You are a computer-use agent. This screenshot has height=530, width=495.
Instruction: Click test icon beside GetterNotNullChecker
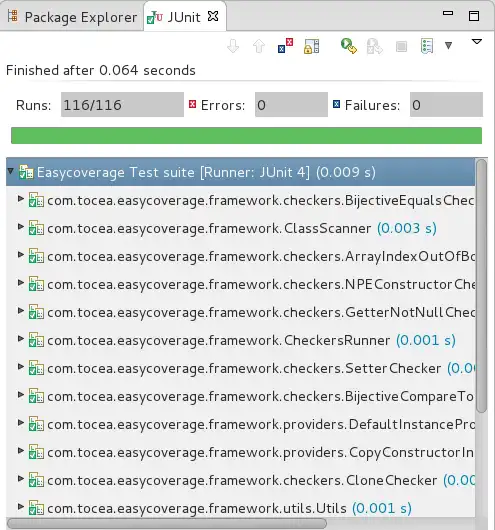[x=36, y=312]
